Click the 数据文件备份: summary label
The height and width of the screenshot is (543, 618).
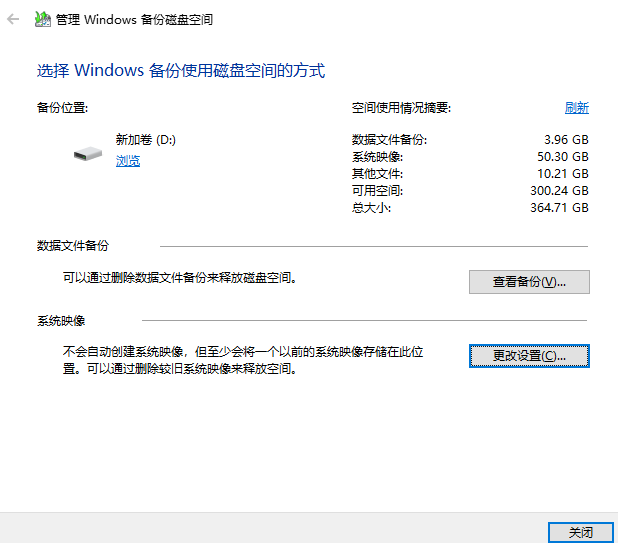point(389,139)
